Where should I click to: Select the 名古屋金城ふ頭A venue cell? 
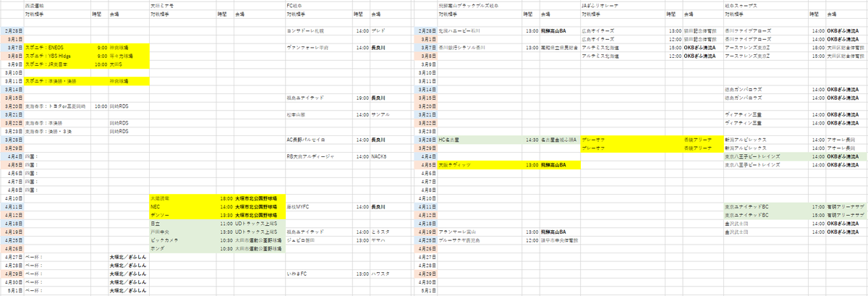[x=559, y=140]
